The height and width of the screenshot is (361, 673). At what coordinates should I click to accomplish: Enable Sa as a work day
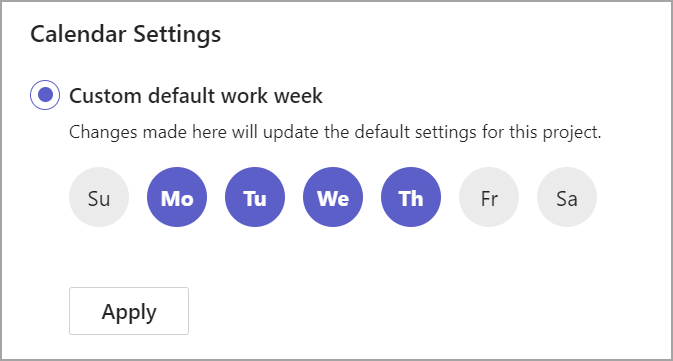pyautogui.click(x=567, y=197)
